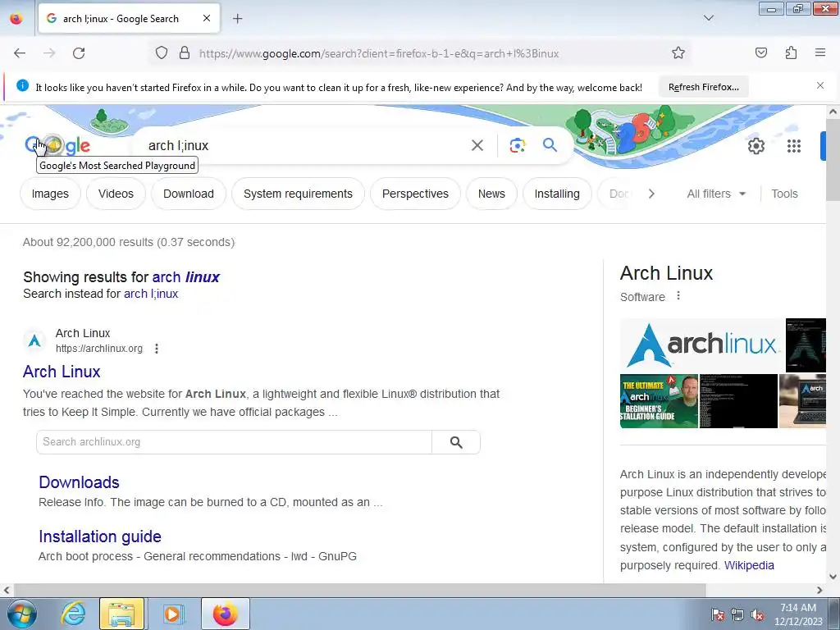
Task: Submit search with magnifying glass icon
Action: coord(550,144)
